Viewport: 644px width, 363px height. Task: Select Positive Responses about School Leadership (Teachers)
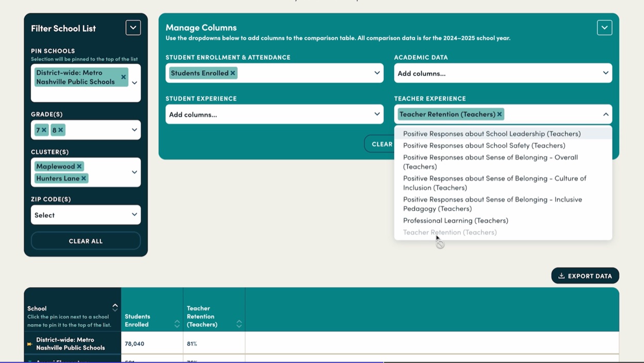point(503,134)
